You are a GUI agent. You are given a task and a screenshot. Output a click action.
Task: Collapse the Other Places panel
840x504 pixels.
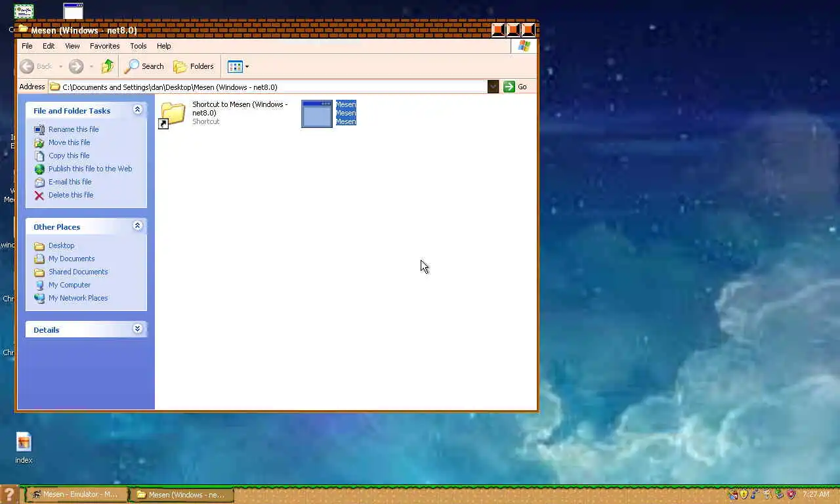[137, 226]
